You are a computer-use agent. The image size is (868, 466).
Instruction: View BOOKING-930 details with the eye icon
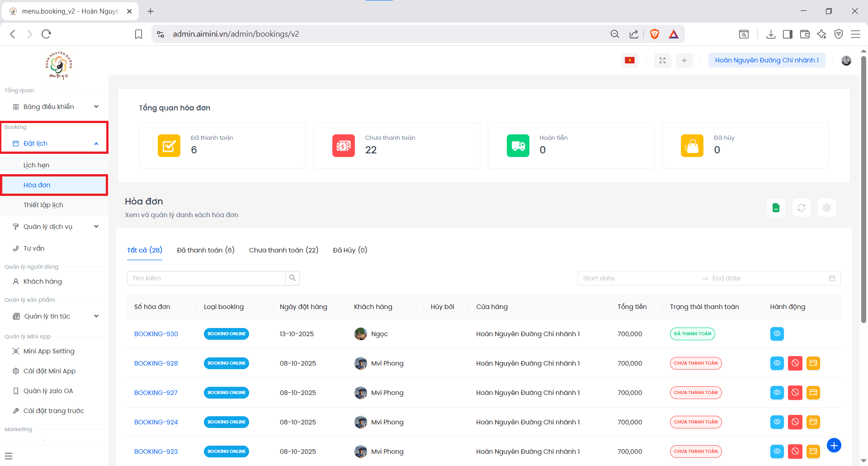(x=777, y=334)
